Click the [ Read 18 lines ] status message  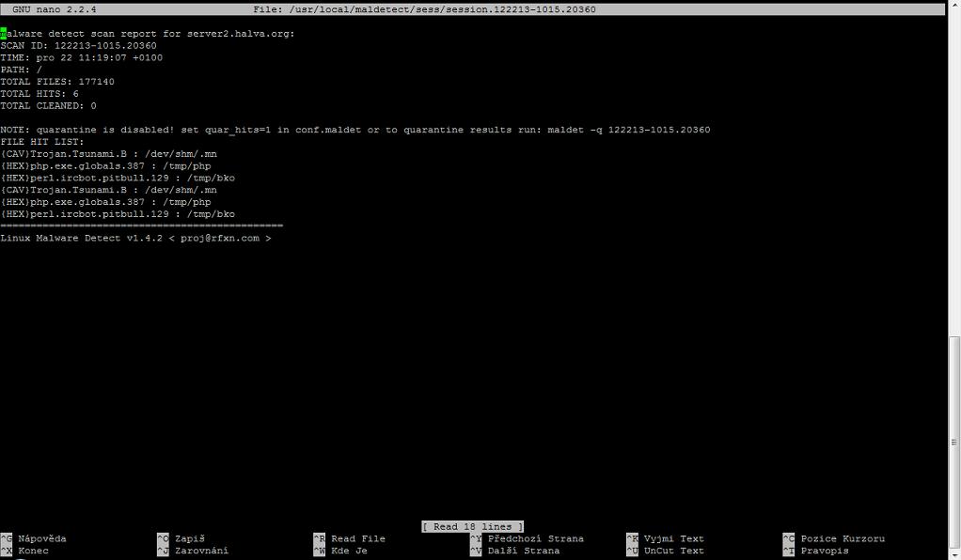[473, 527]
